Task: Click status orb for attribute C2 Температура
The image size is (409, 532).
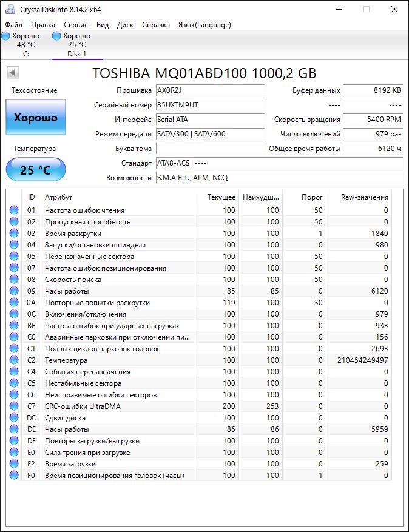Action: tap(14, 360)
